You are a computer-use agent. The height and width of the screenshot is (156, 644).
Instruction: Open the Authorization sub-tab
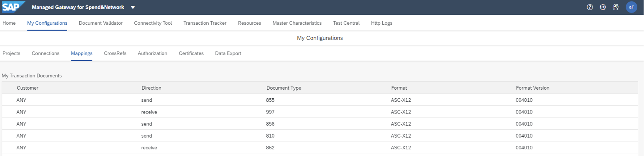point(152,53)
